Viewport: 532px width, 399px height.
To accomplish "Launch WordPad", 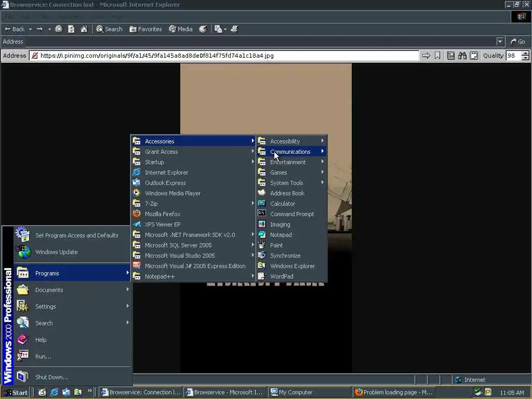I will pos(292,276).
